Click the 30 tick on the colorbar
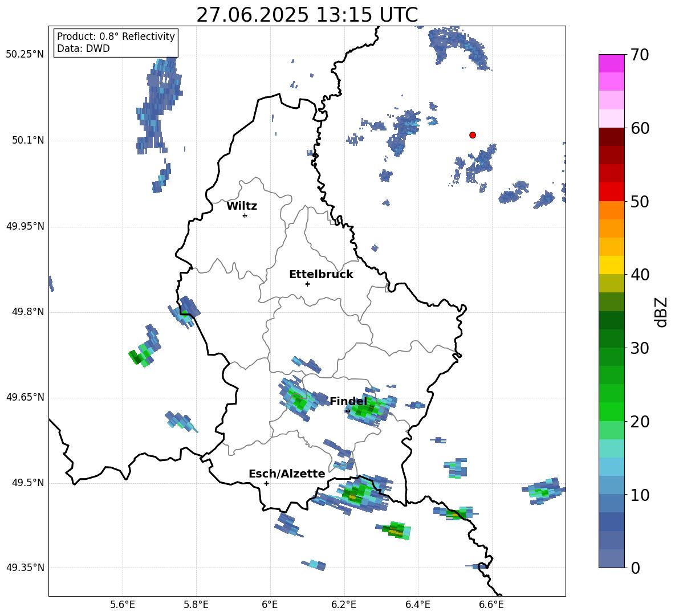 click(x=640, y=348)
